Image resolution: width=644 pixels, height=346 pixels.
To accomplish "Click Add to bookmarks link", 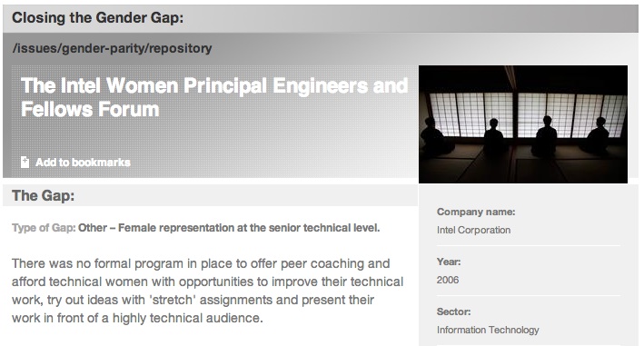I will tap(83, 163).
